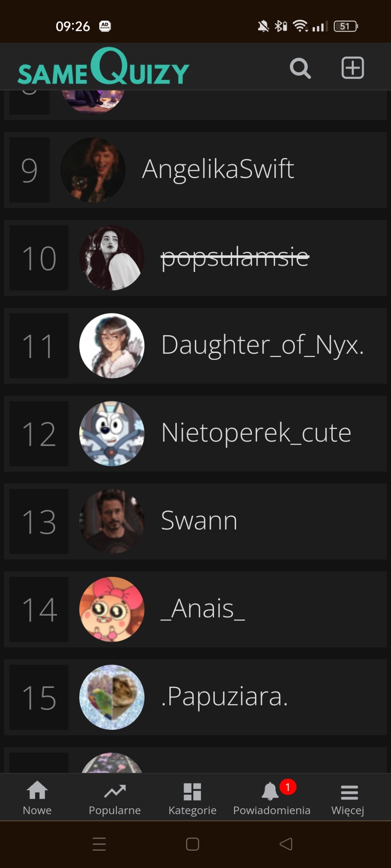This screenshot has height=868, width=391.
Task: Open Daughter_of_Nyx. avatar picture
Action: click(x=112, y=346)
